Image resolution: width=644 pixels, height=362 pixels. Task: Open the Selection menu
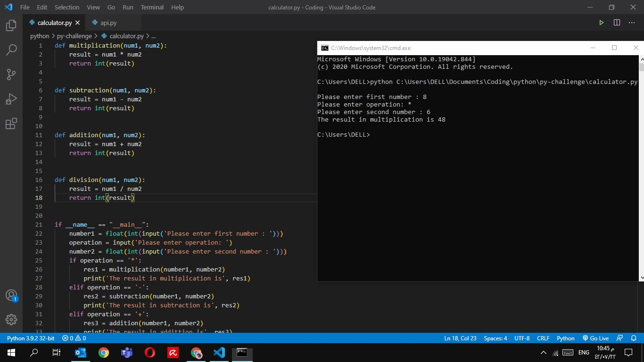point(67,7)
